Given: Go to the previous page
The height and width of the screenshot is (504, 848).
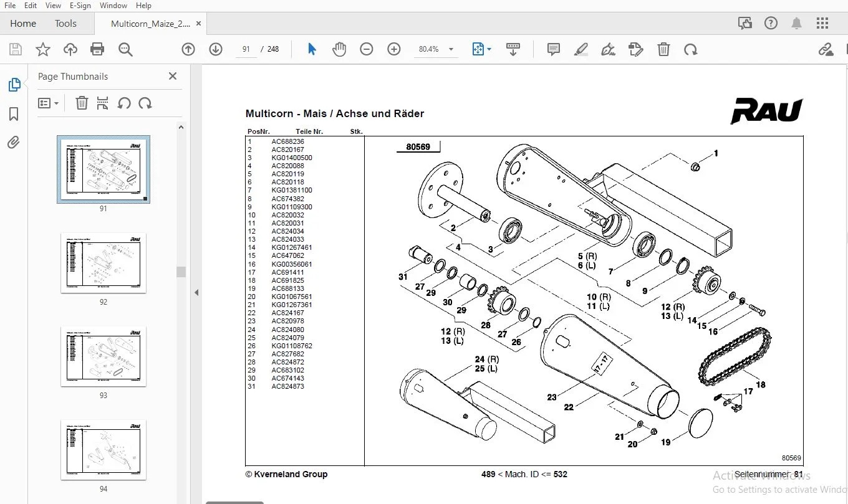Looking at the screenshot, I should pyautogui.click(x=188, y=49).
